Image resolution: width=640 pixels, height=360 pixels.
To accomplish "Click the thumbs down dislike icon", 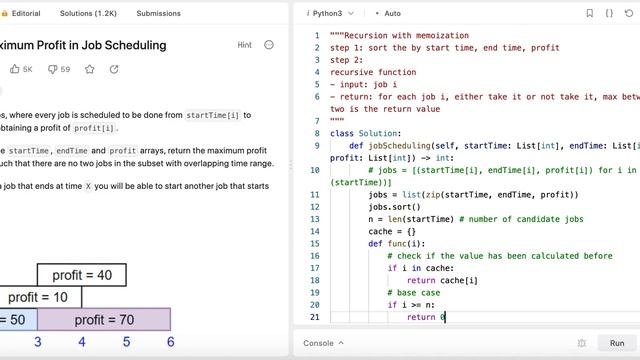I will pyautogui.click(x=52, y=69).
